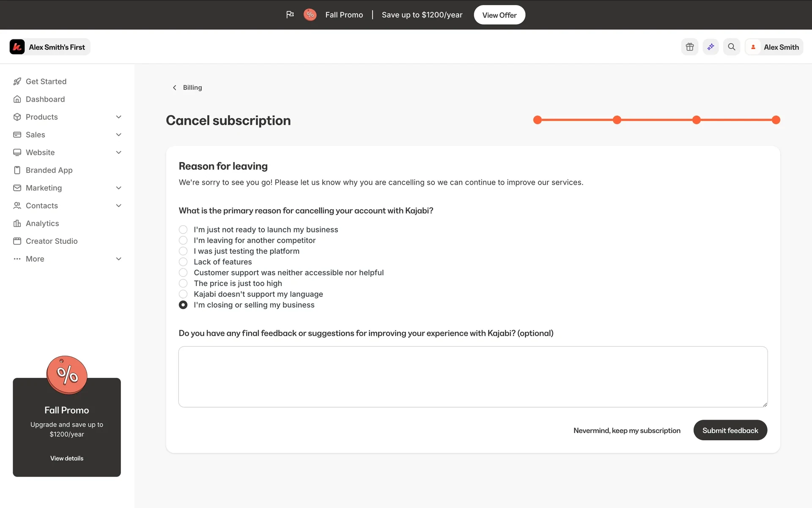
Task: Expand the Marketing section chevron
Action: click(x=119, y=188)
